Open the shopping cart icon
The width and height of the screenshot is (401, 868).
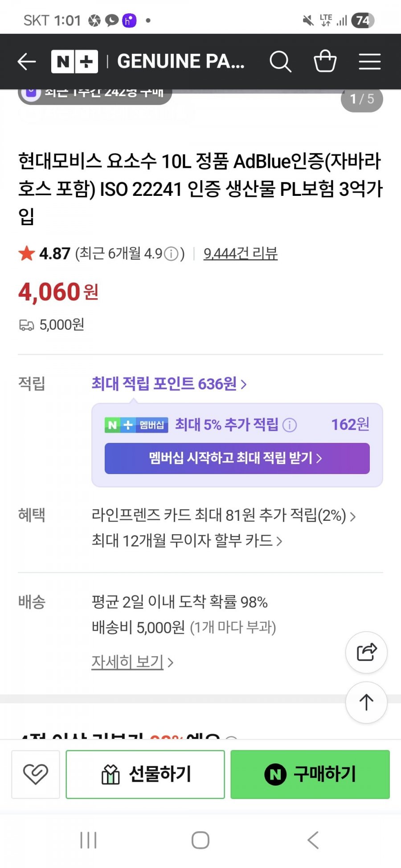tap(325, 61)
